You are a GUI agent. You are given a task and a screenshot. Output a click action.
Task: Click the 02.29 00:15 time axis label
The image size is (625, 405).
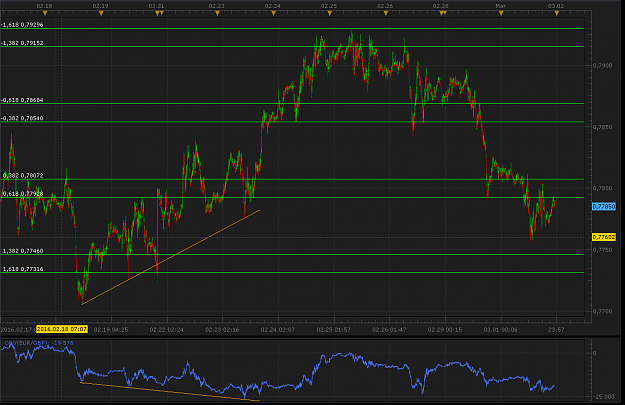point(445,330)
